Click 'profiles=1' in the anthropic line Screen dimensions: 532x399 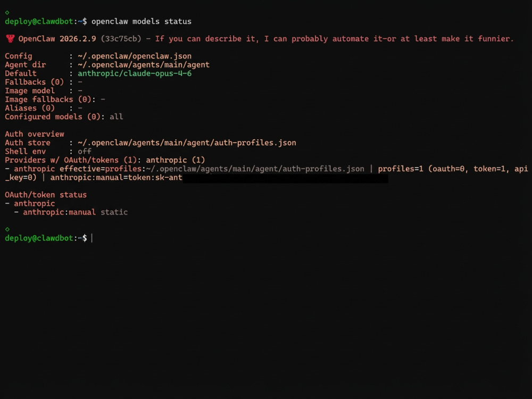point(401,169)
